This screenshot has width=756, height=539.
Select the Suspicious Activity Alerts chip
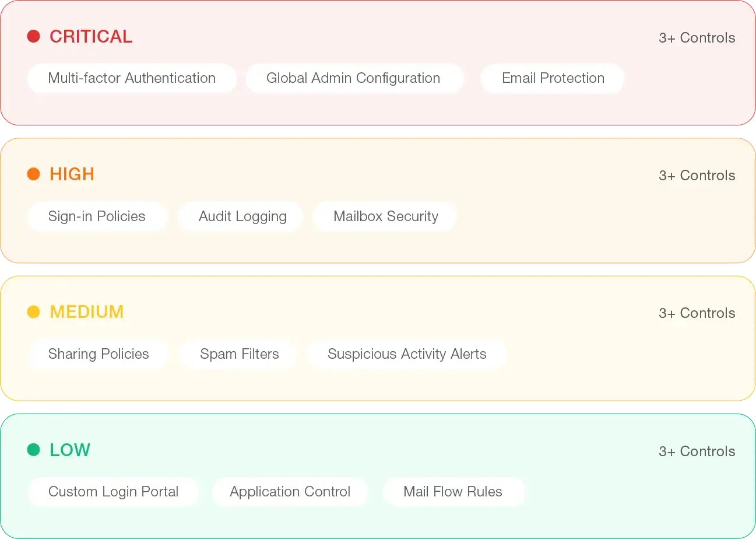[407, 354]
